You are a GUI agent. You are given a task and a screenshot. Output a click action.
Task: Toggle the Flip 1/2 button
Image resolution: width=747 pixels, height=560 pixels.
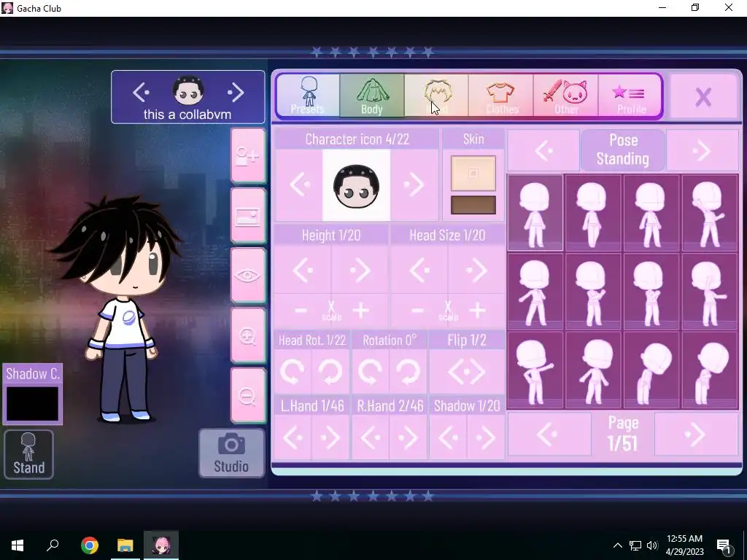pyautogui.click(x=467, y=371)
